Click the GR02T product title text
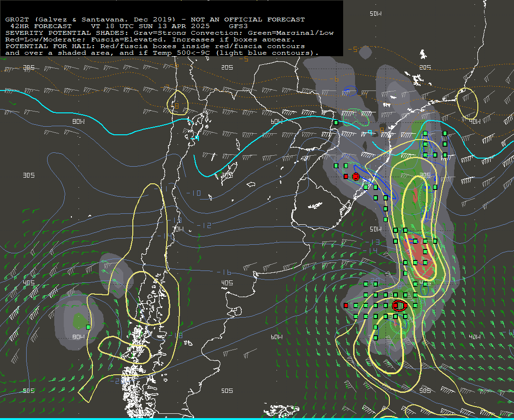Screen dimensions: 514x420 pyautogui.click(x=90, y=20)
